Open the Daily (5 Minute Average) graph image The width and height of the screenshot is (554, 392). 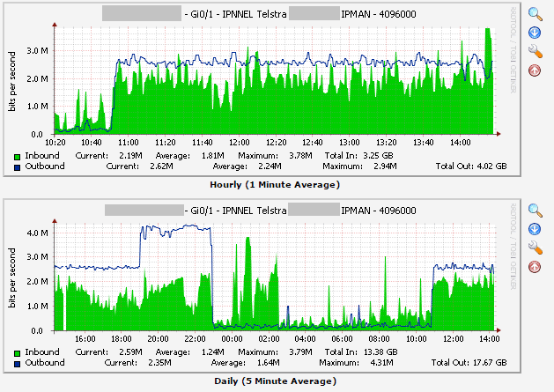262,285
